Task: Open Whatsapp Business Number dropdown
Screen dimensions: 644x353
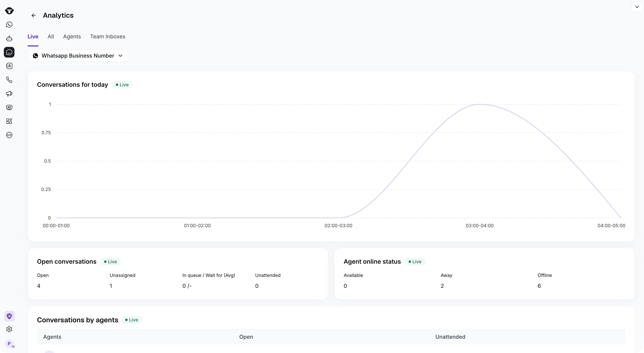Action: point(78,56)
